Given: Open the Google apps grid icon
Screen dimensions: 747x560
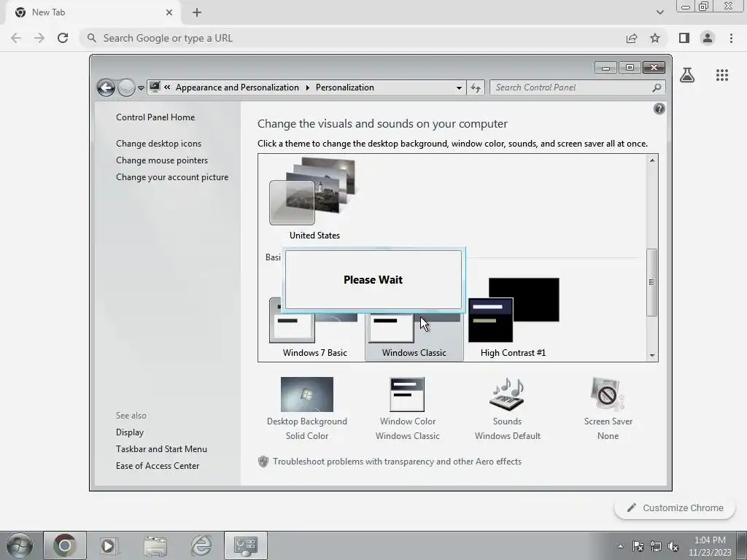Looking at the screenshot, I should pos(722,75).
